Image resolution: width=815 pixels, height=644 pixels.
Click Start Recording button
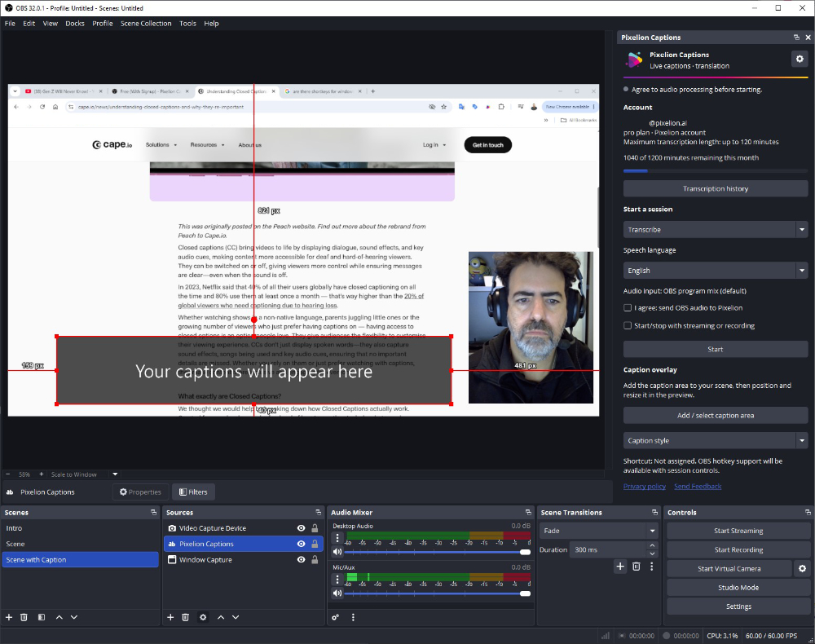pos(738,550)
